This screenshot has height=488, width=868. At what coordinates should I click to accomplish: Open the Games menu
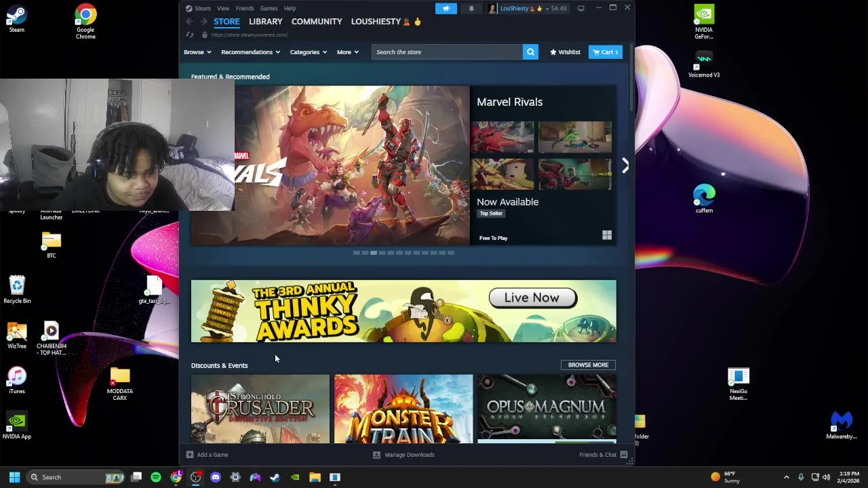[x=269, y=8]
